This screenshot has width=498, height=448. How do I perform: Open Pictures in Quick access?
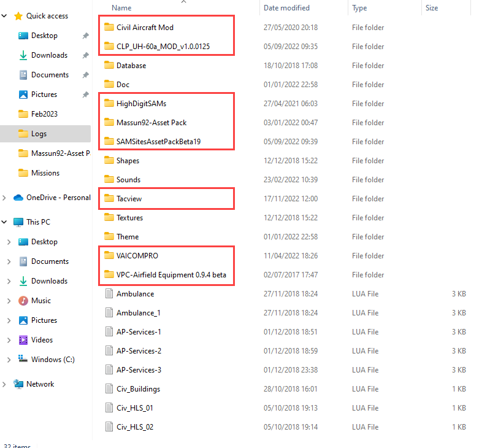click(44, 95)
